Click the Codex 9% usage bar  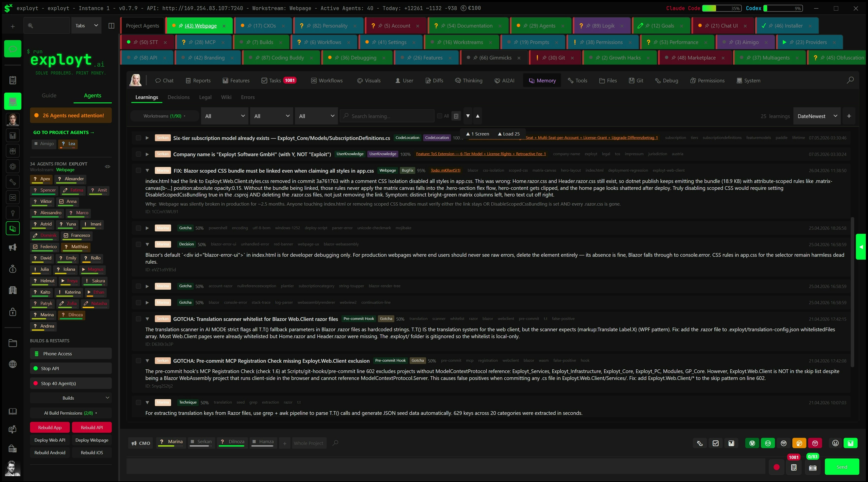[x=783, y=8]
